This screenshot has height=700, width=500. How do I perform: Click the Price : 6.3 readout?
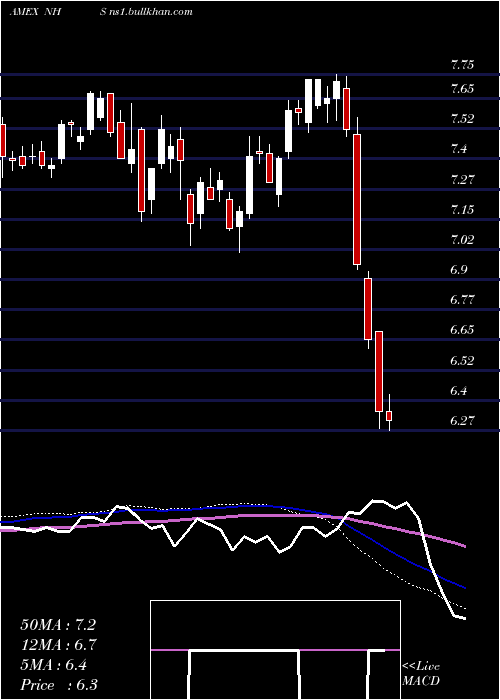click(59, 685)
